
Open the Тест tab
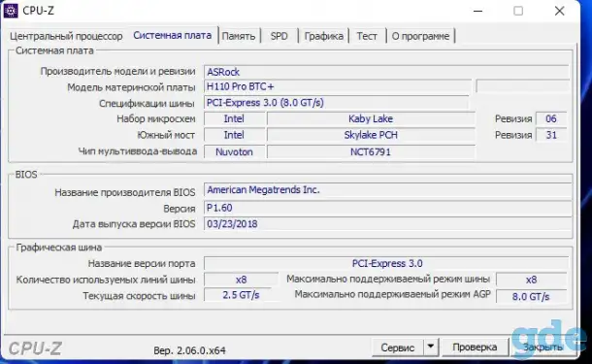coord(367,36)
